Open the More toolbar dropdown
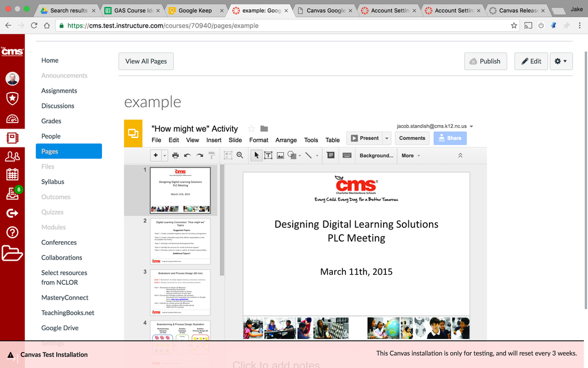588x368 pixels. pos(411,156)
